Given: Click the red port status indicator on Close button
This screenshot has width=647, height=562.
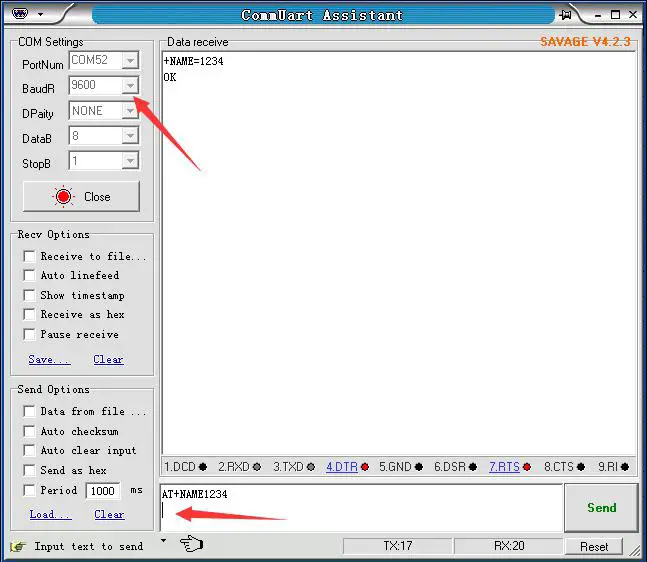Looking at the screenshot, I should (x=63, y=196).
